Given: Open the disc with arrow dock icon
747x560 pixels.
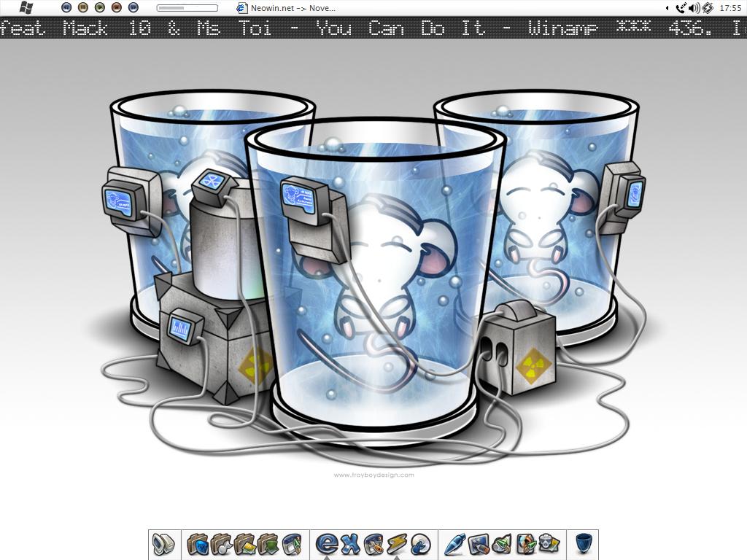Looking at the screenshot, I should tap(421, 544).
